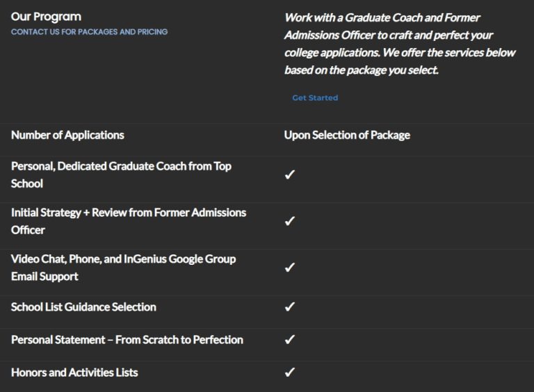Click 'based on the package you select' text

point(362,70)
